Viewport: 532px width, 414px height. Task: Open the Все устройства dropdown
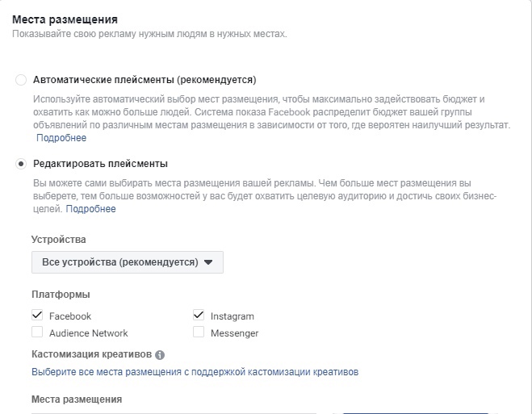[x=127, y=262]
